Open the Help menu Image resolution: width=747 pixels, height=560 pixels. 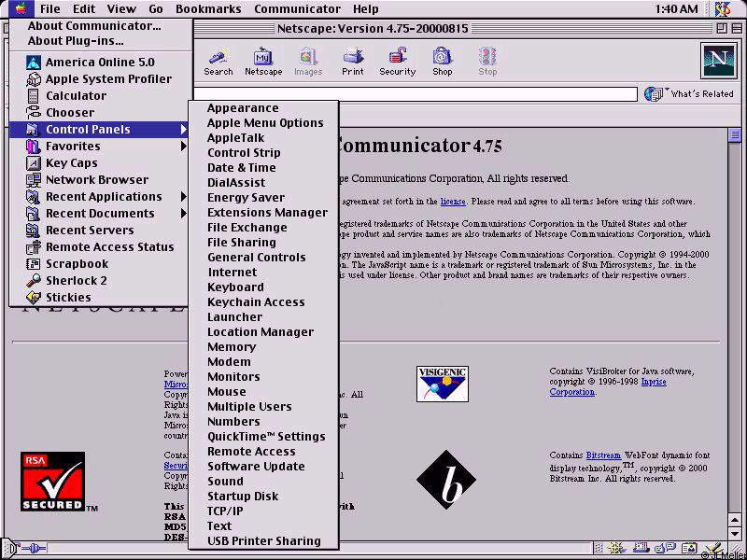(x=366, y=9)
